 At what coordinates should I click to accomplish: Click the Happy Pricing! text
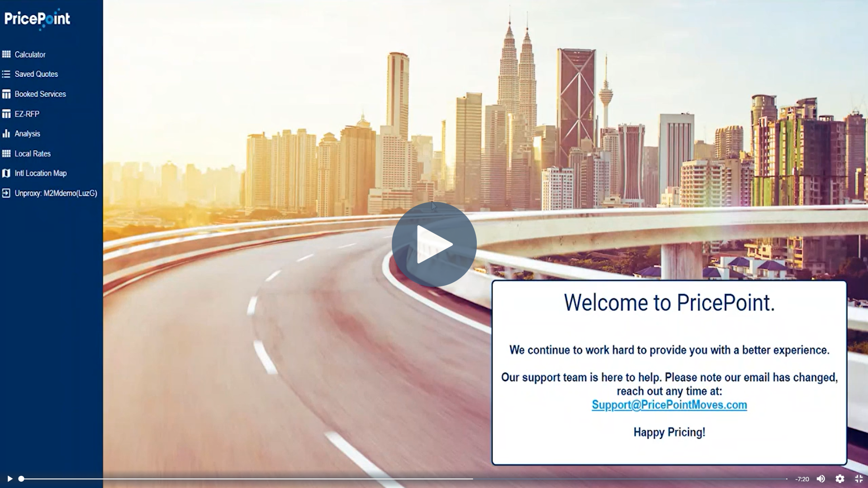pos(669,432)
